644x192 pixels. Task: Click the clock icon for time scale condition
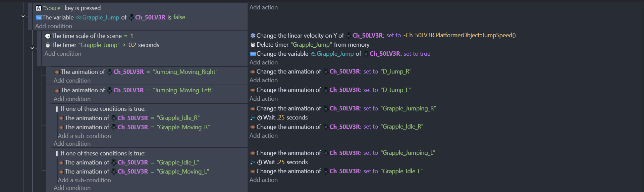[x=48, y=36]
